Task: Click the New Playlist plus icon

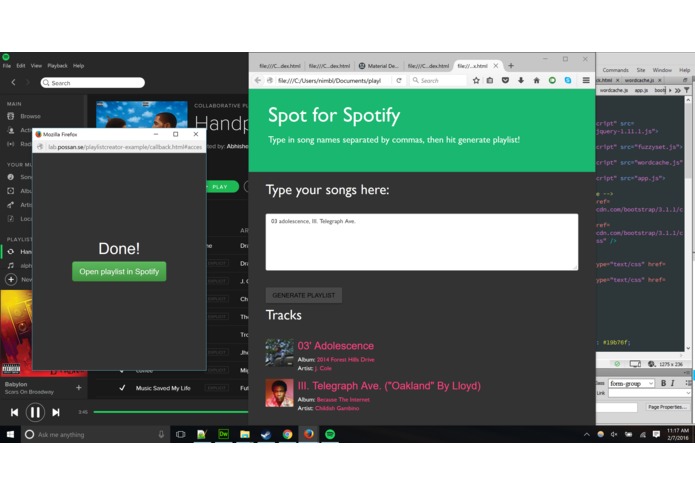Action: tap(11, 280)
